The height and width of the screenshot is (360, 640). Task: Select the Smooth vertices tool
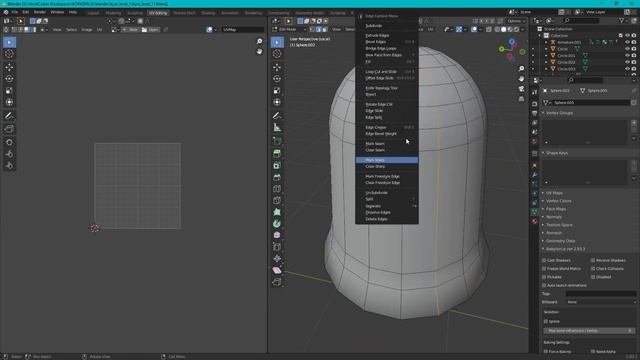pos(277,235)
